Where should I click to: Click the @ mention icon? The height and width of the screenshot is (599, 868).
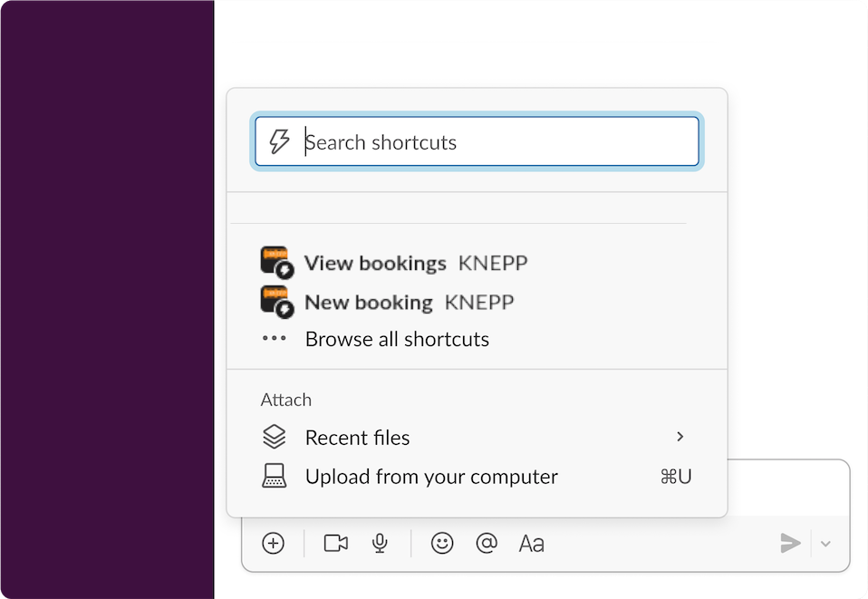pyautogui.click(x=487, y=543)
